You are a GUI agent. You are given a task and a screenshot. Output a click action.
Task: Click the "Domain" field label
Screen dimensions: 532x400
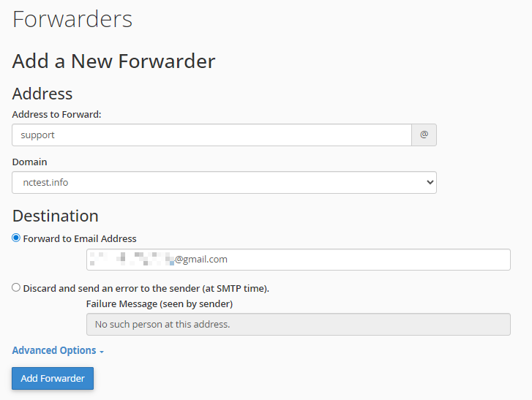click(x=29, y=162)
